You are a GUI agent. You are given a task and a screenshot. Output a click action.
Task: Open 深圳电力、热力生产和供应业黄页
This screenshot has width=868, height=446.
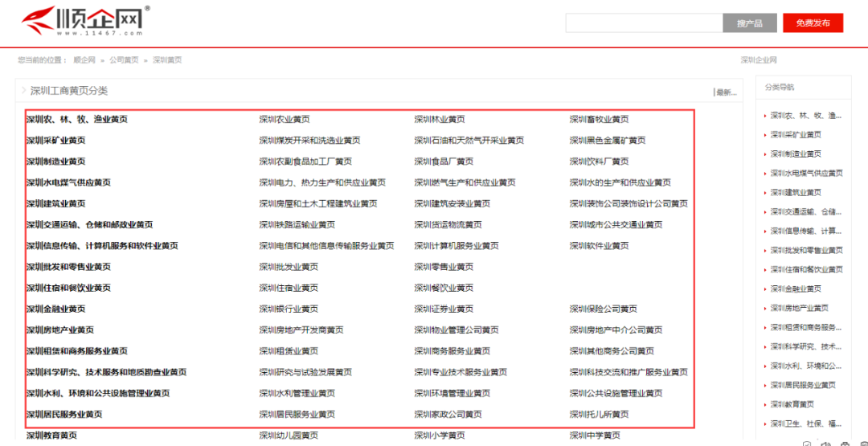(x=322, y=182)
